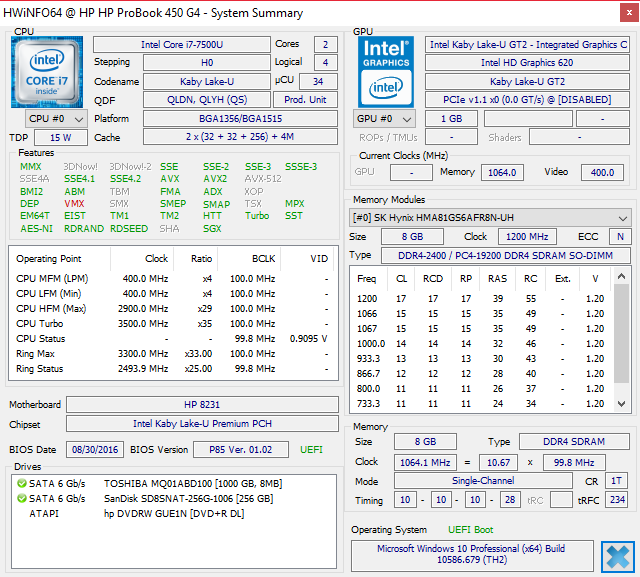The width and height of the screenshot is (640, 577).
Task: Close the summary with the blue X button
Action: (x=618, y=557)
